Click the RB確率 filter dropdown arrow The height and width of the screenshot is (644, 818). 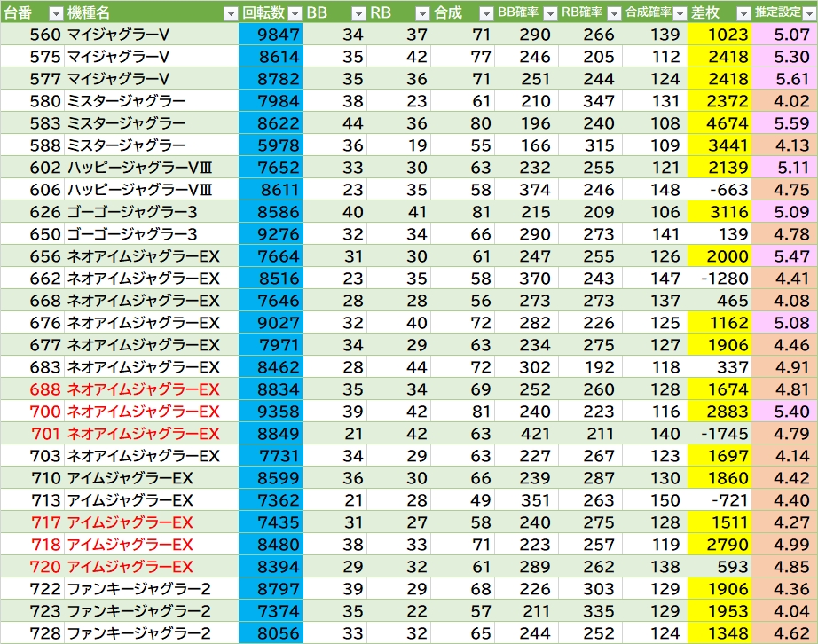[613, 13]
